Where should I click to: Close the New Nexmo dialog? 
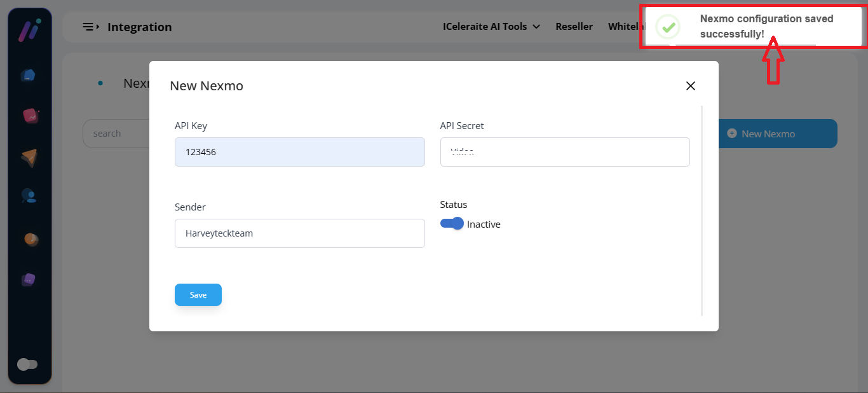click(691, 86)
